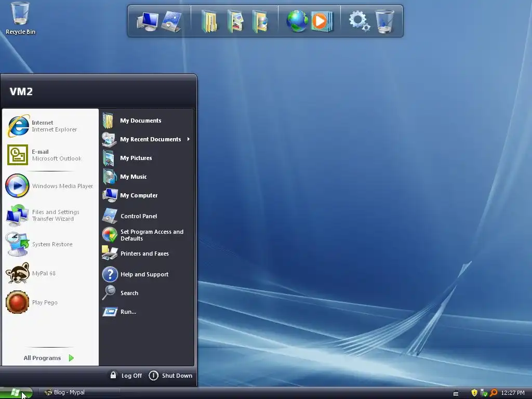The width and height of the screenshot is (532, 399).
Task: Open Control Panel icon in top dock
Action: tap(171, 21)
